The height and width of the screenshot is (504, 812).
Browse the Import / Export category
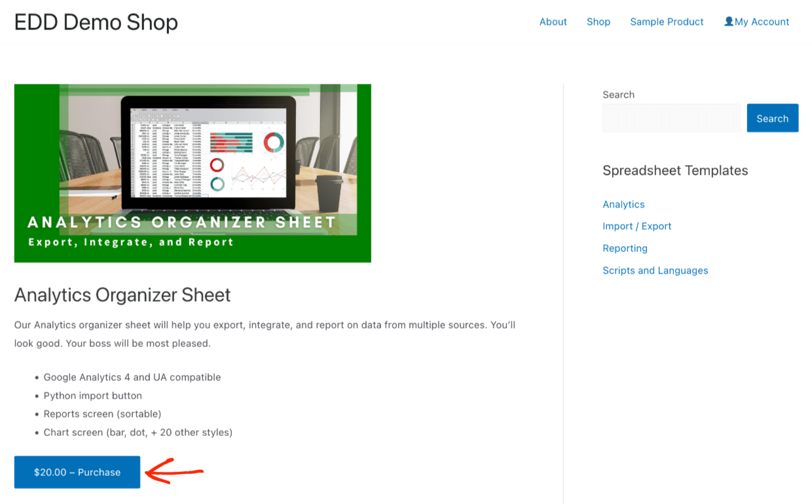coord(637,226)
